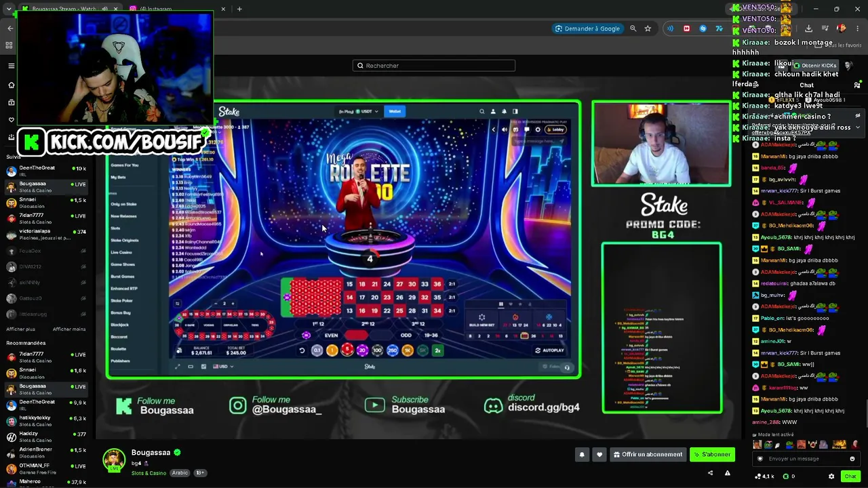The height and width of the screenshot is (488, 868).
Task: Open offline FouaDex channel in sidebar
Action: coord(46,251)
